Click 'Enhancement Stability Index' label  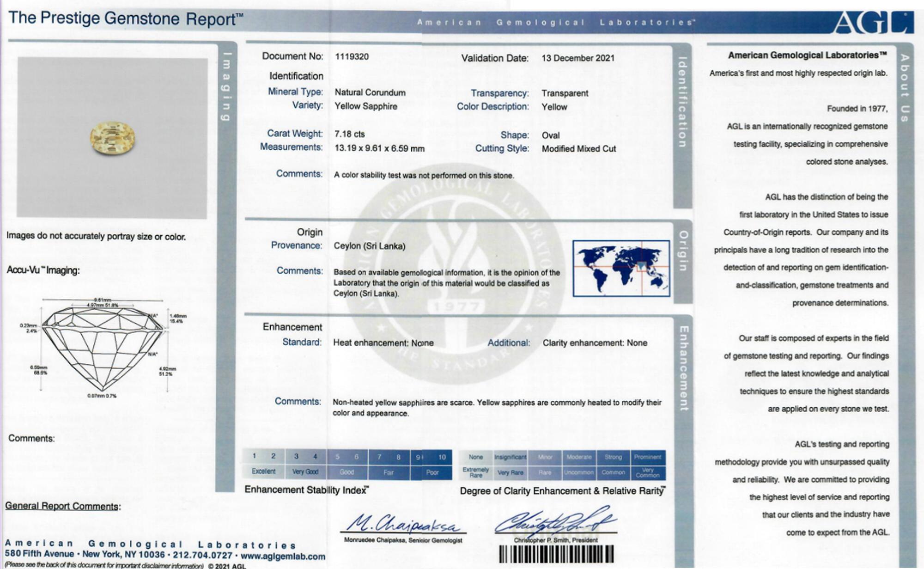coord(307,490)
